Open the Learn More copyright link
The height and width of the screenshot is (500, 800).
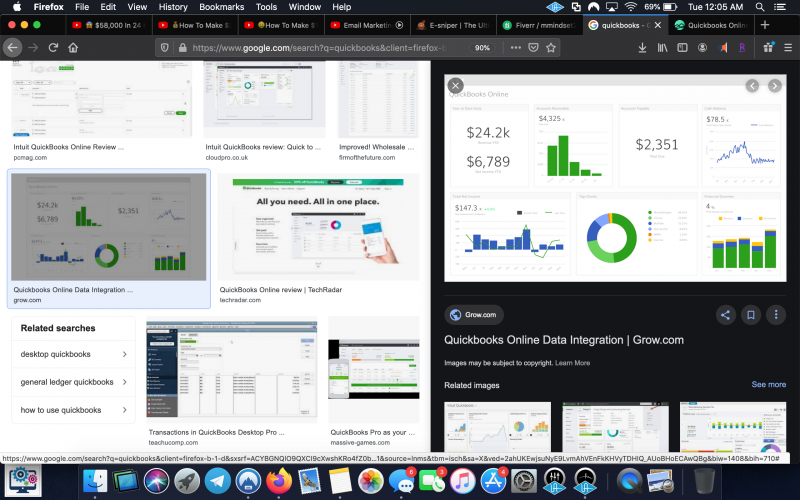(572, 363)
